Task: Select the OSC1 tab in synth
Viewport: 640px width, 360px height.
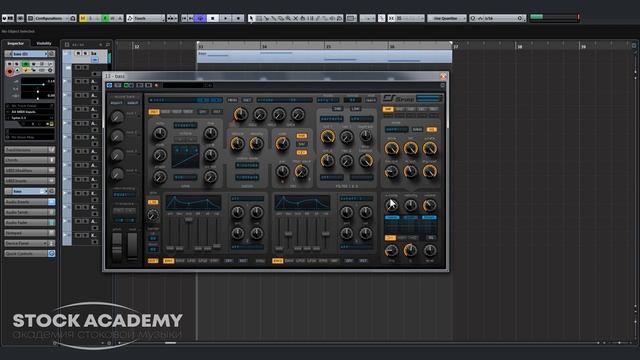Action: tap(154, 111)
